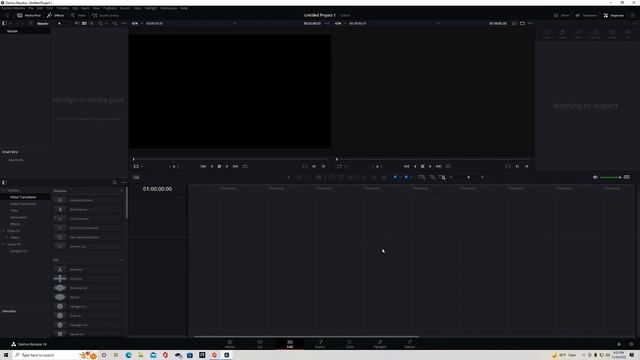Open the Timeline menu
This screenshot has height=360, width=640.
tap(63, 8)
